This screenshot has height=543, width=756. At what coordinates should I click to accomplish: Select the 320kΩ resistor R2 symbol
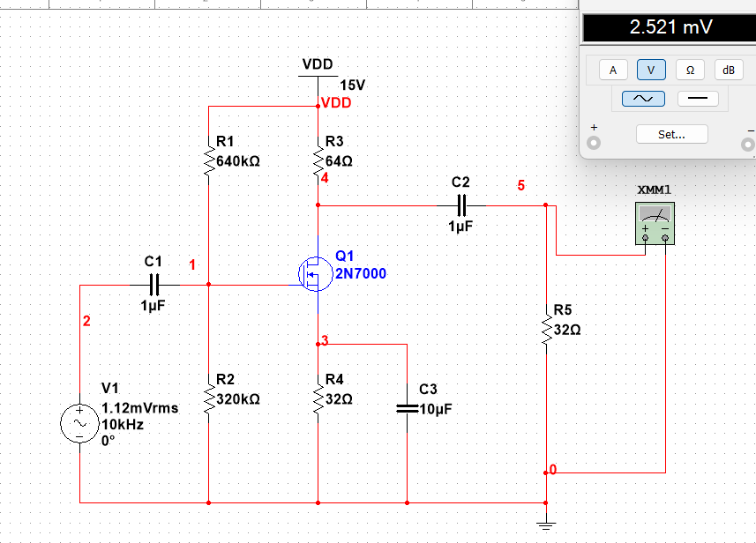(208, 398)
